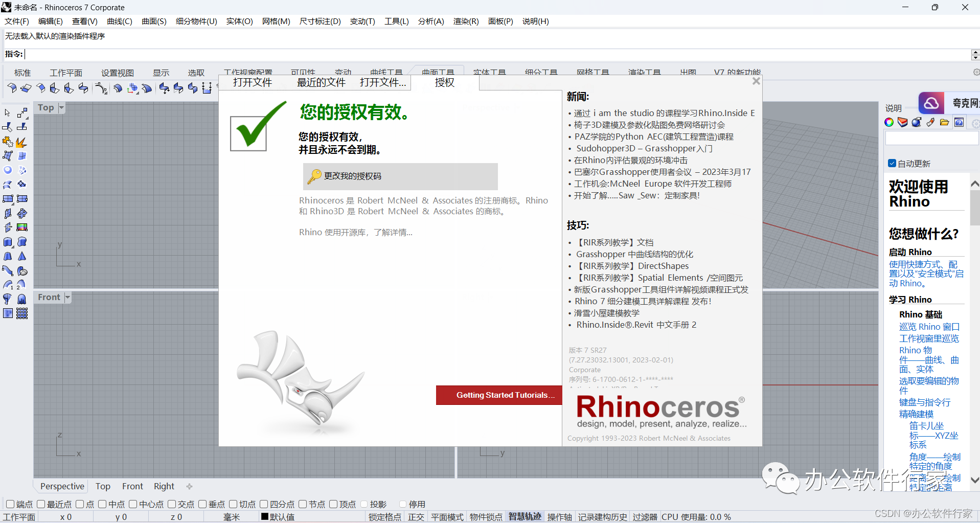This screenshot has height=523, width=980.
Task: Toggle 锁定格点 grid snap in status bar
Action: [385, 517]
